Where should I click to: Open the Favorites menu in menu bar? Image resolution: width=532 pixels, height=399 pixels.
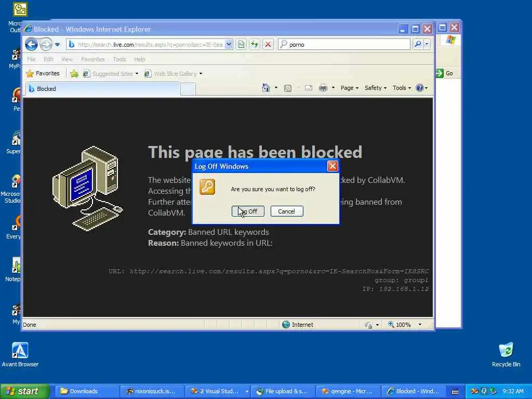(92, 59)
